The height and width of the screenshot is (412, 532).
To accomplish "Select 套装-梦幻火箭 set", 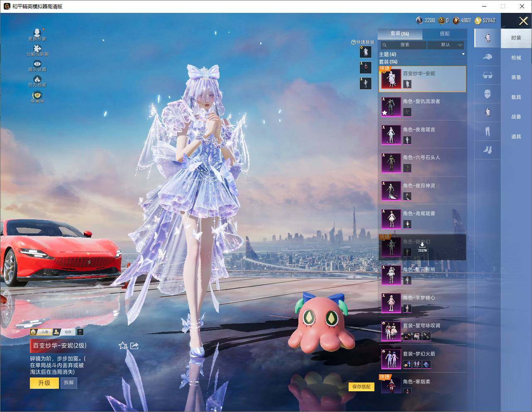I will (422, 359).
